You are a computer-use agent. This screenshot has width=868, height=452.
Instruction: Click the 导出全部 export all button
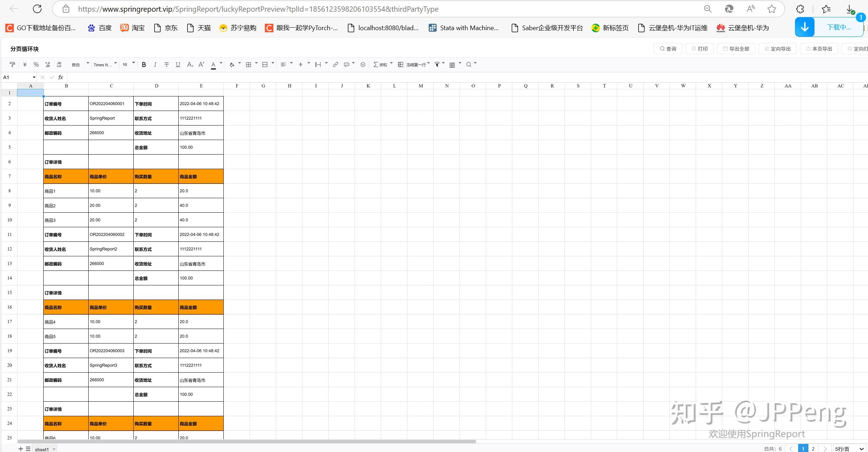[x=736, y=49]
